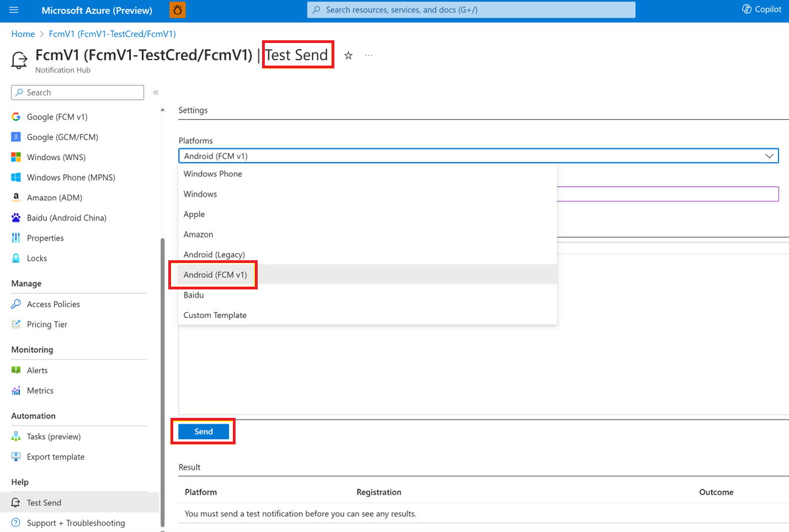The height and width of the screenshot is (532, 789).
Task: Open Tasks (preview) page
Action: (x=54, y=437)
